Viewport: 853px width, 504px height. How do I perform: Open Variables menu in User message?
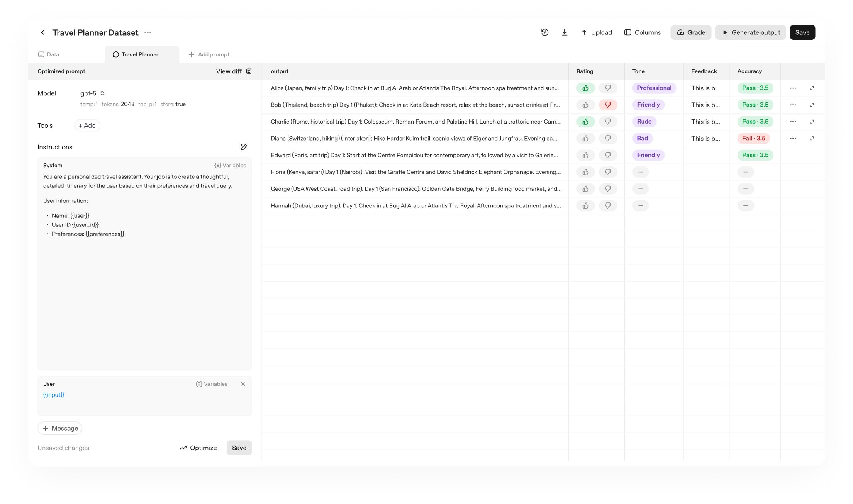click(212, 384)
